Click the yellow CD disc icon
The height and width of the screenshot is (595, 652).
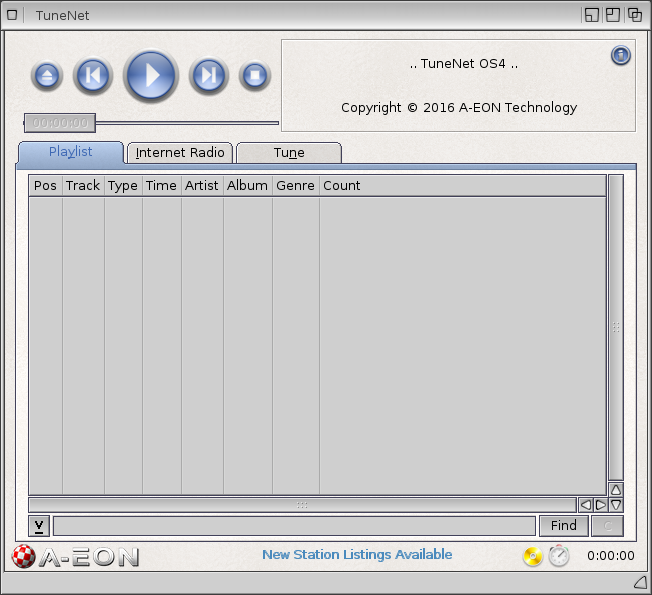click(x=533, y=556)
